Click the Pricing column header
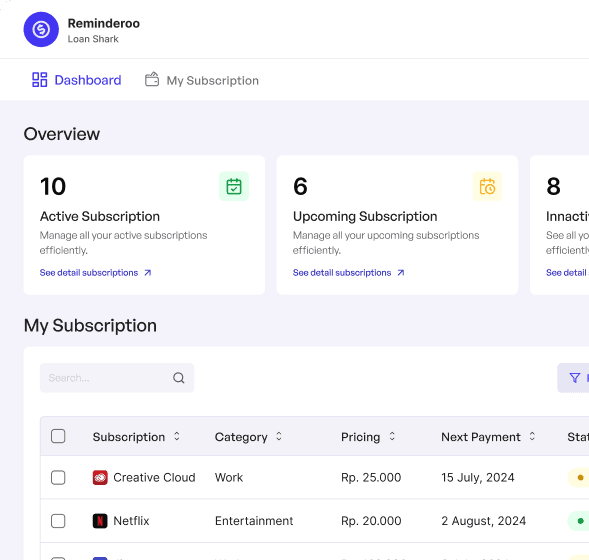589x560 pixels. click(361, 437)
